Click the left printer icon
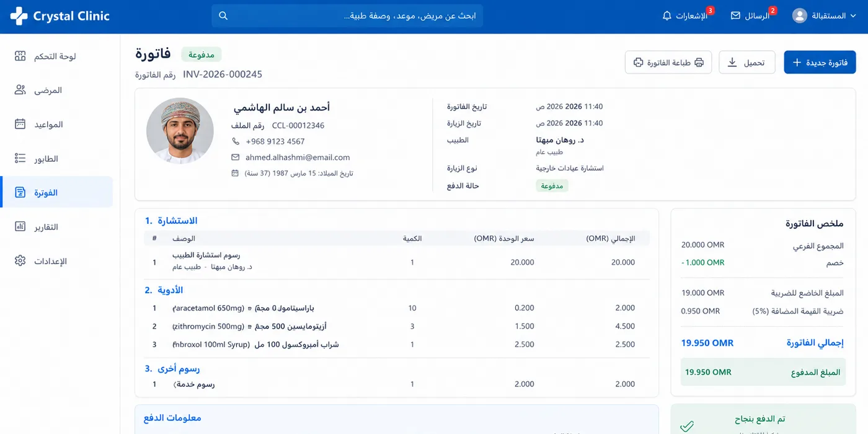This screenshot has width=868, height=434. (x=638, y=63)
